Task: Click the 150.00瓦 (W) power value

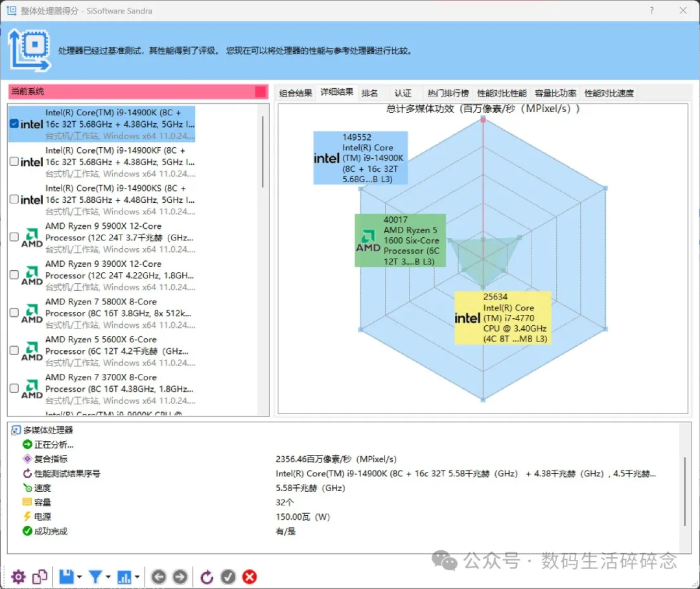Action: (x=303, y=516)
